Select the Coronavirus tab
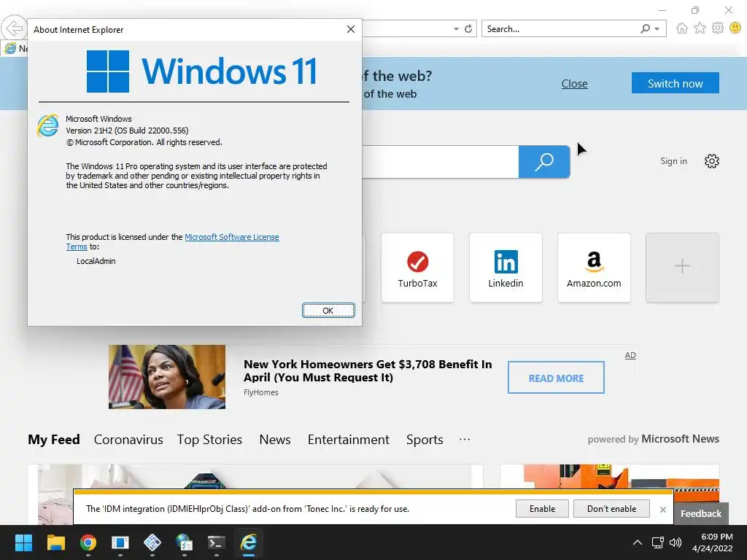Viewport: 747px width, 560px height. point(128,440)
